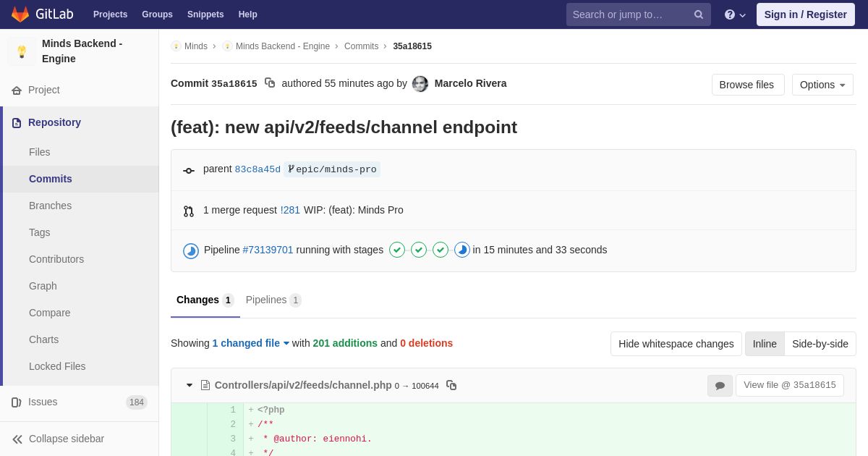The image size is (868, 456).
Task: Open the first passed stage icon
Action: 397,250
